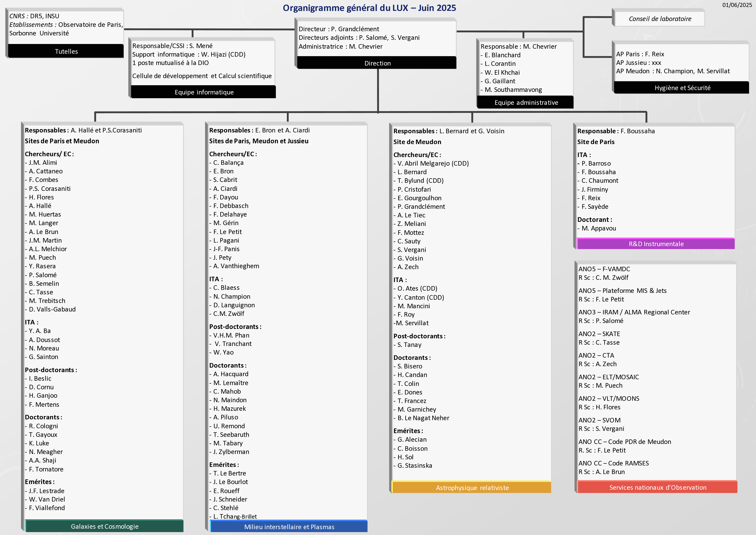Click 'B. Le Nagat Neher' entry

click(421, 418)
